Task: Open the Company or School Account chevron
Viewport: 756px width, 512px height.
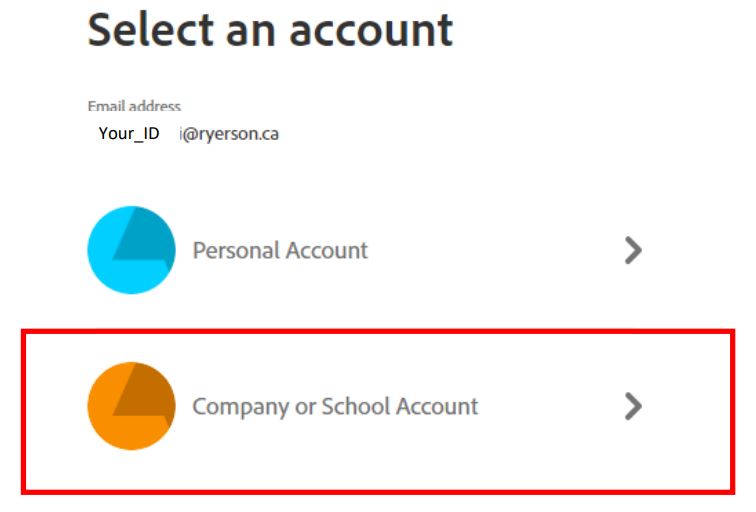Action: [632, 406]
